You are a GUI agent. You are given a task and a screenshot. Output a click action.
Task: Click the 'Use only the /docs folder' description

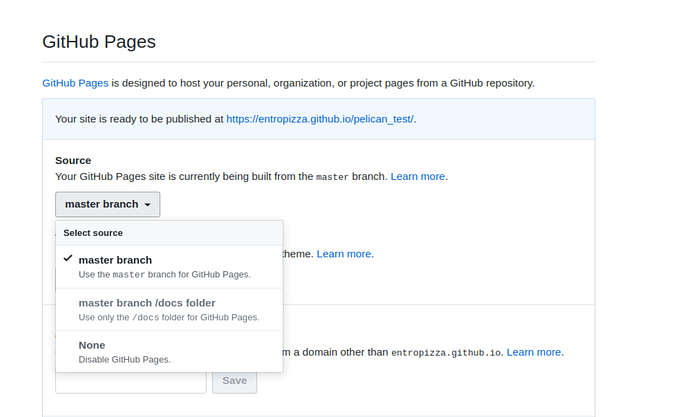tap(168, 317)
